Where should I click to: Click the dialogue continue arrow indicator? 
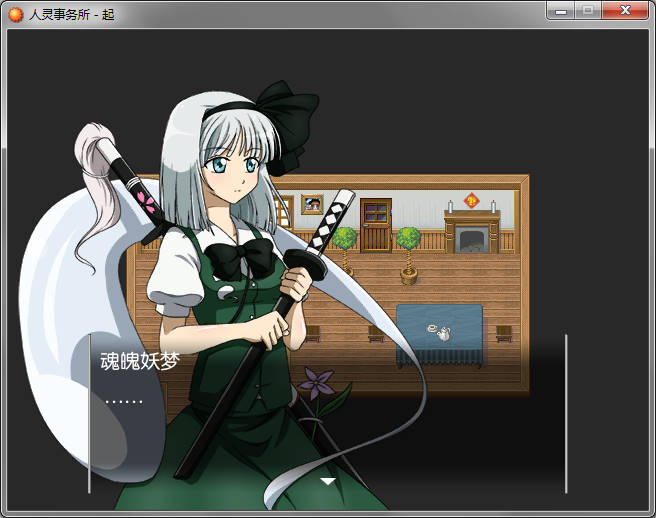pos(328,482)
